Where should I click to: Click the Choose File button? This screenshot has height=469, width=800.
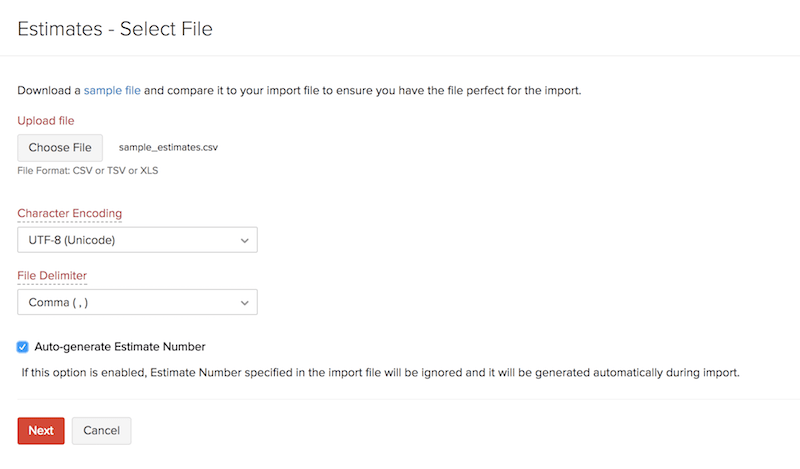(60, 148)
